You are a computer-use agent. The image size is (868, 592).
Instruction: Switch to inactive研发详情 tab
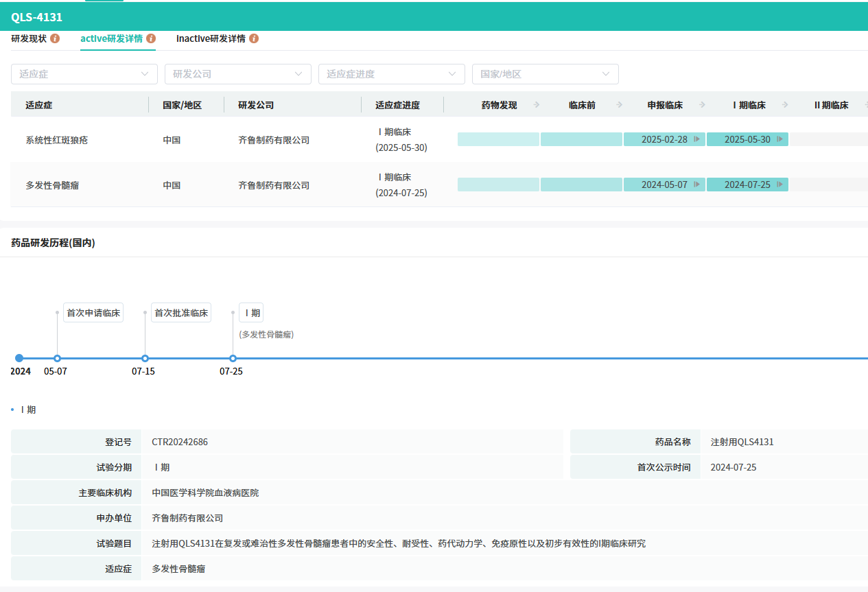click(211, 38)
